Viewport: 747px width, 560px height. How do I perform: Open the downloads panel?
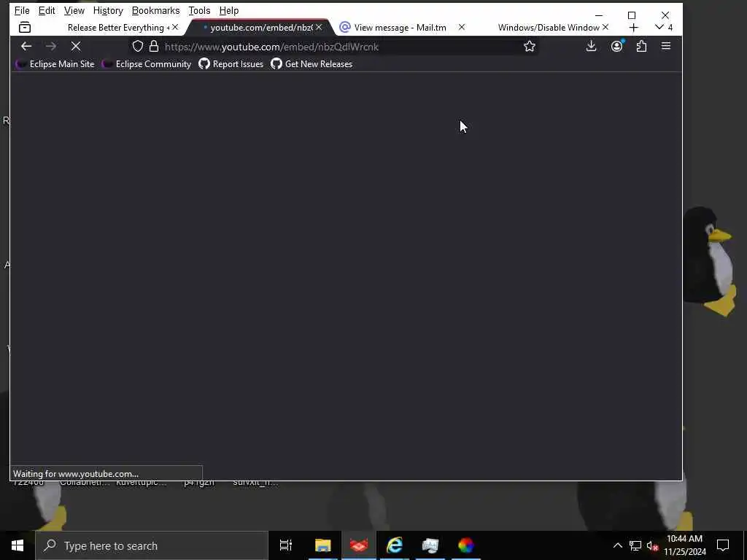(x=591, y=46)
